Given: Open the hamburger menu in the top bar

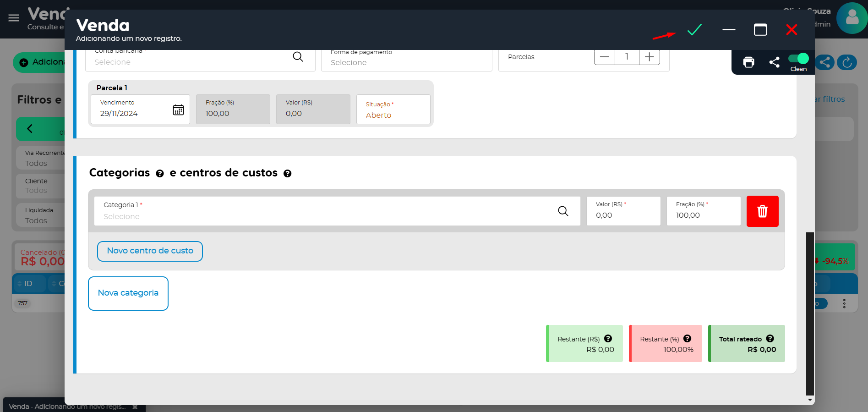Looking at the screenshot, I should pos(14,18).
